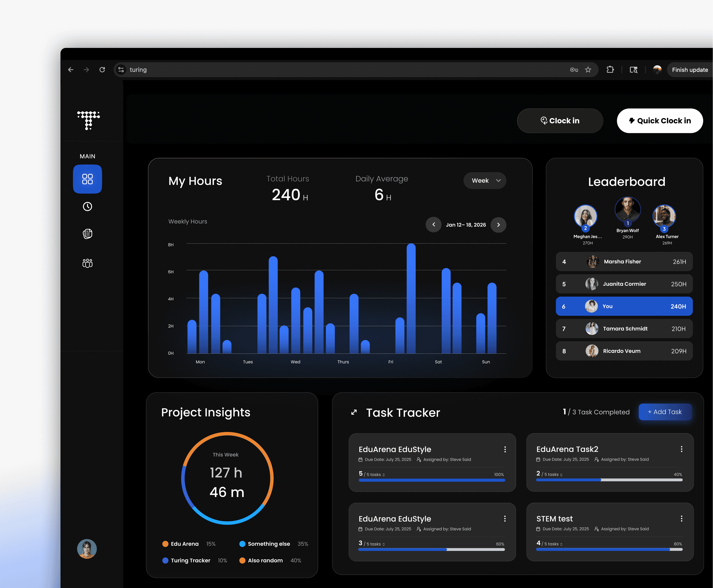Image resolution: width=713 pixels, height=588 pixels.
Task: Click the browser extensions puzzle icon
Action: pos(610,69)
